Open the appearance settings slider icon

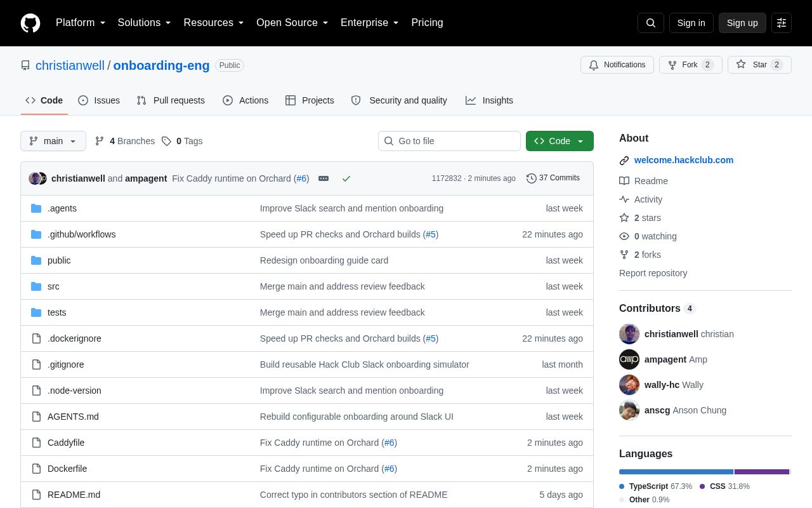coord(782,23)
